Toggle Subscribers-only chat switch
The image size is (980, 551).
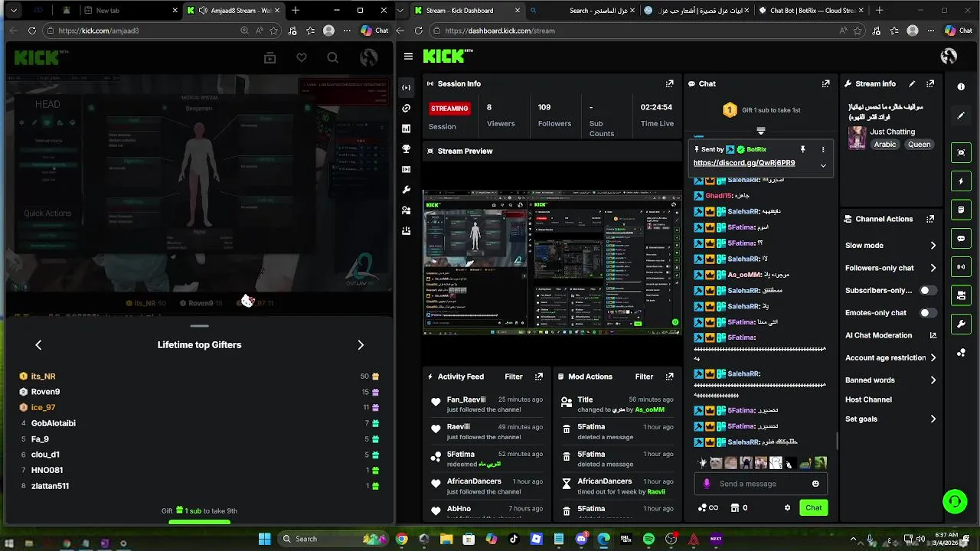[x=928, y=291]
